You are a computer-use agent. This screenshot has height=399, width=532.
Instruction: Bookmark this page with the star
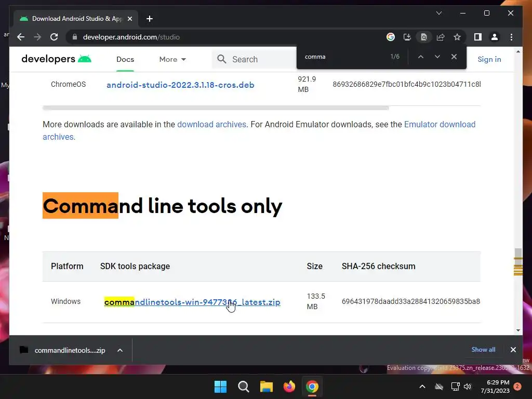pyautogui.click(x=457, y=37)
